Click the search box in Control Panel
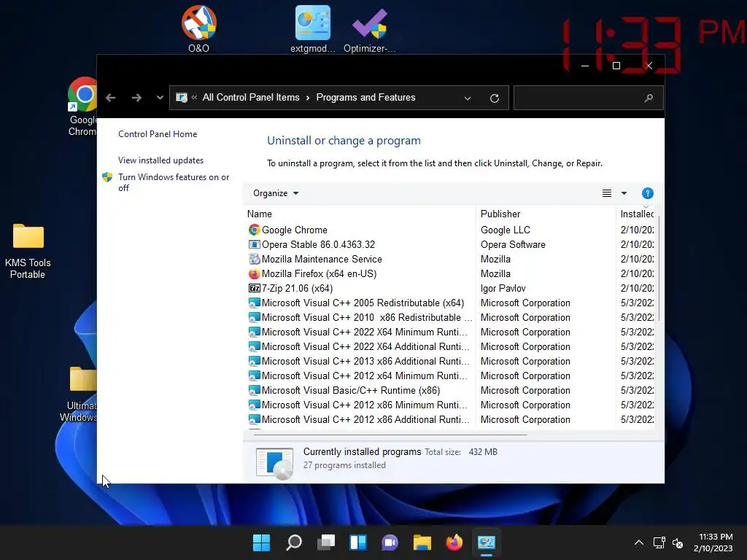 [x=588, y=98]
